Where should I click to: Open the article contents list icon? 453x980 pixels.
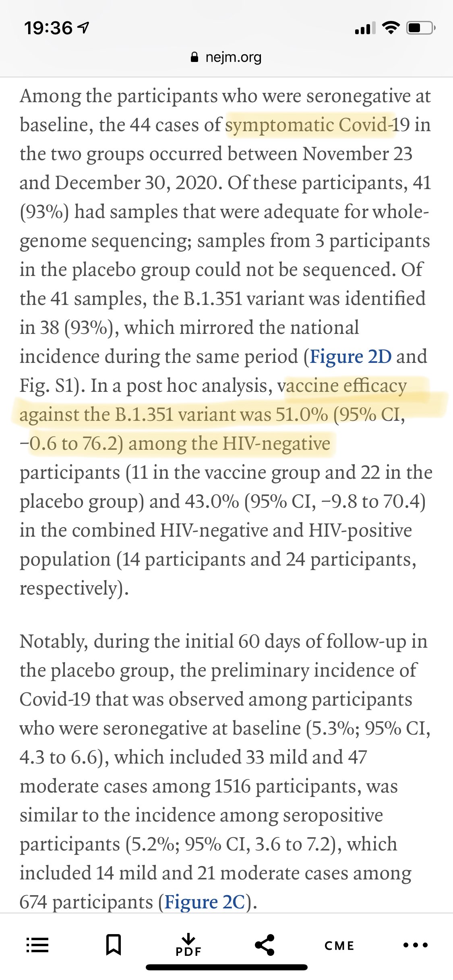pyautogui.click(x=37, y=945)
